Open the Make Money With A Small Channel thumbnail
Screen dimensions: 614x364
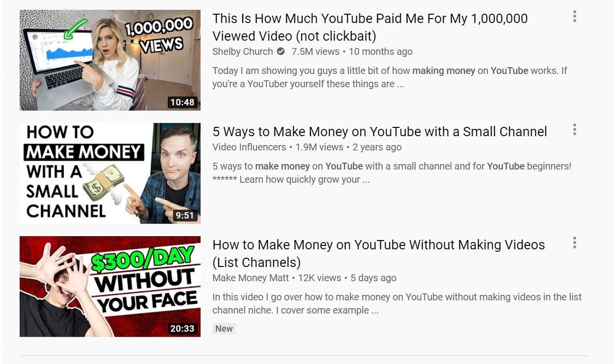(x=110, y=173)
